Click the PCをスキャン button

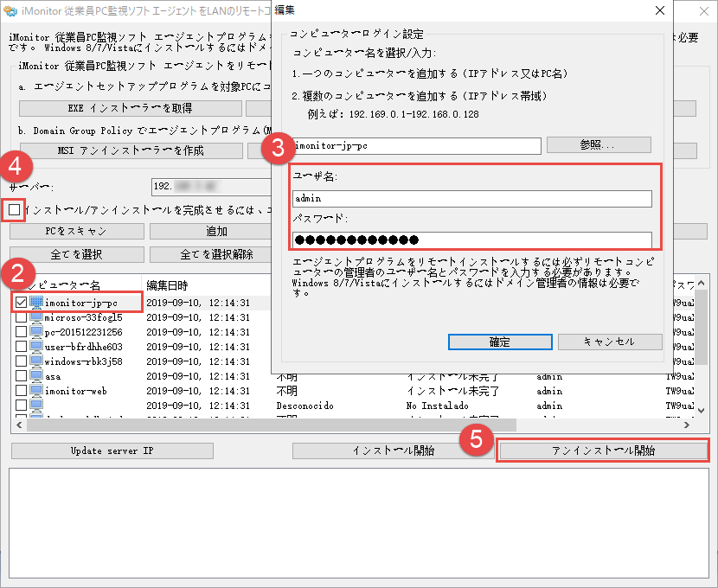76,231
